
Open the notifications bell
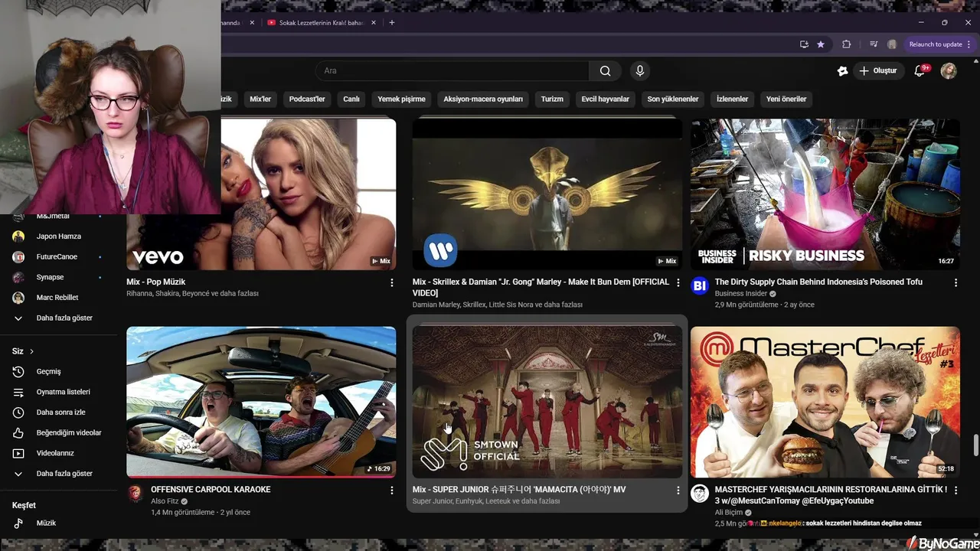[x=920, y=71]
